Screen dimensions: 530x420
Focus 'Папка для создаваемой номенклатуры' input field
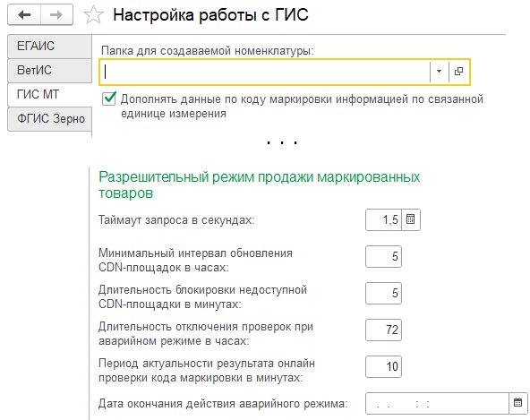(x=264, y=72)
